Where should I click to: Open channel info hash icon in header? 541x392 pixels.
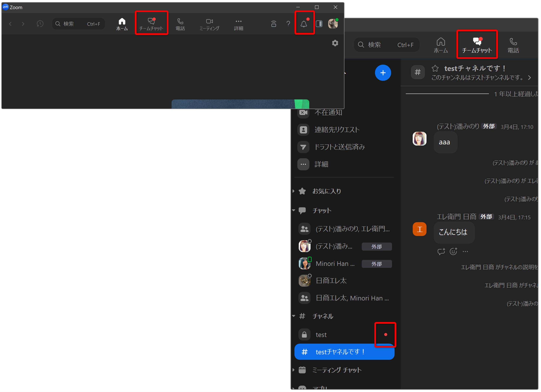click(418, 72)
